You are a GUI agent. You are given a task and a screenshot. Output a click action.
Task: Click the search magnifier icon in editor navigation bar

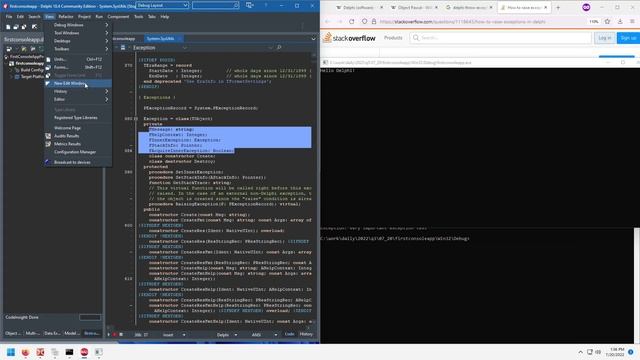(279, 47)
